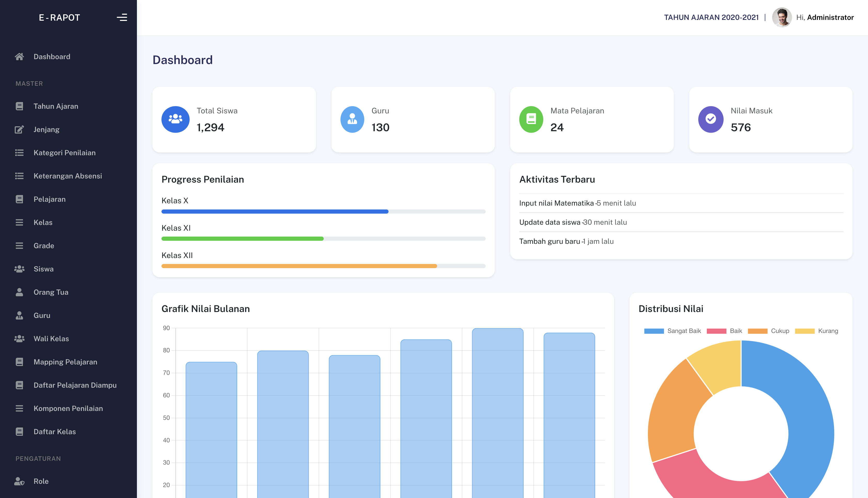This screenshot has height=498, width=868.
Task: Click the Jenjang edit icon
Action: tap(19, 130)
